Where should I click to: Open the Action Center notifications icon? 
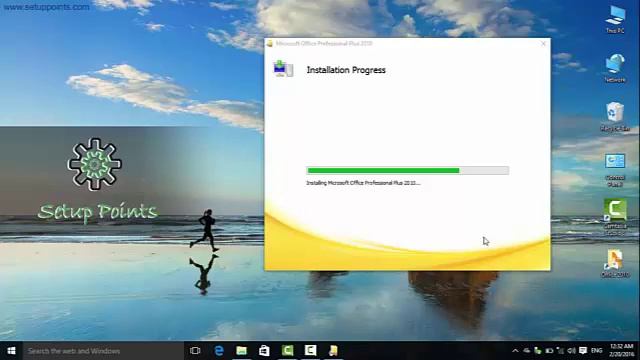583,351
